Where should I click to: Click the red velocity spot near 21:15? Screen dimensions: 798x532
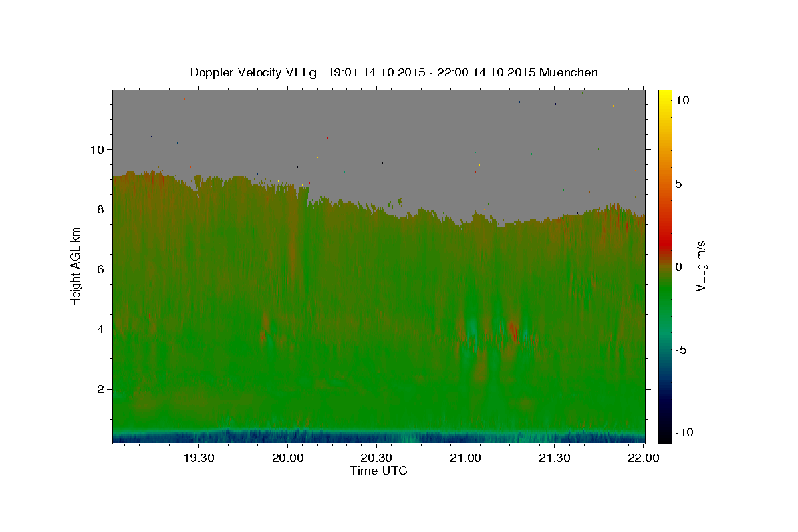(513, 329)
